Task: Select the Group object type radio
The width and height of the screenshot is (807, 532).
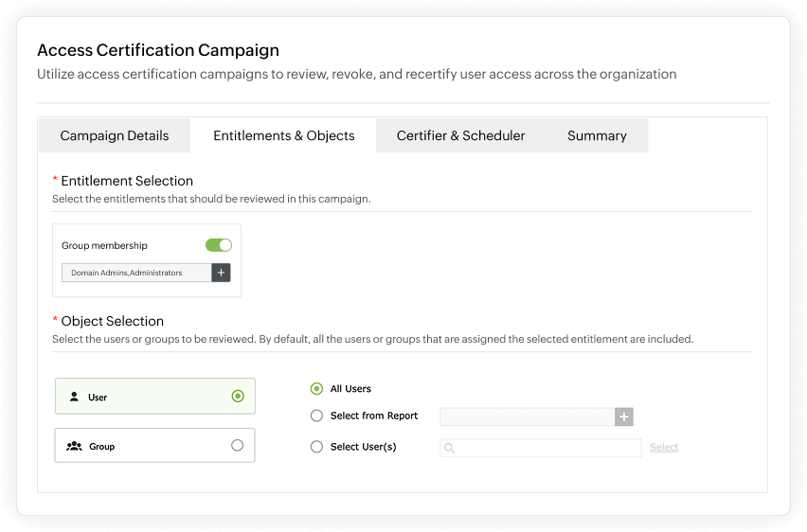Action: tap(237, 446)
